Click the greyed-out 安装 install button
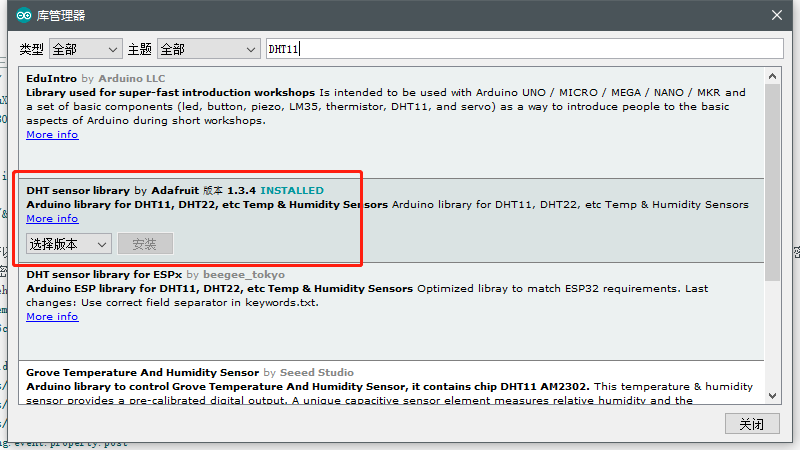 (145, 244)
